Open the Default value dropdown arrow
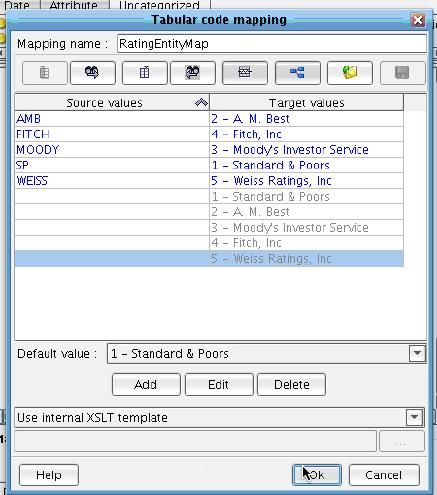 (x=417, y=353)
